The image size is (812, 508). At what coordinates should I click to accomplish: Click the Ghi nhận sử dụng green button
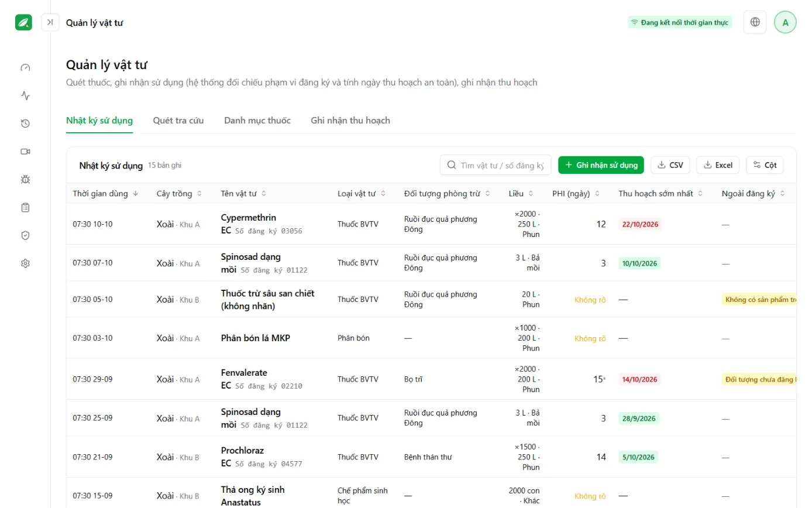(601, 165)
